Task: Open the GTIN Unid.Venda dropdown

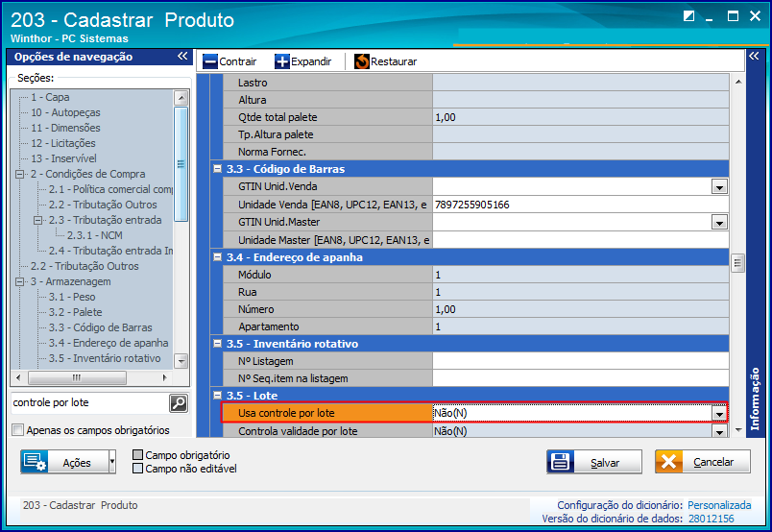Action: [719, 186]
